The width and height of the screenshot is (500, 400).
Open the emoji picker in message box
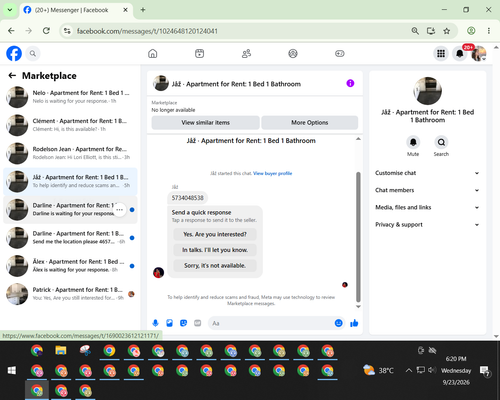(x=338, y=323)
